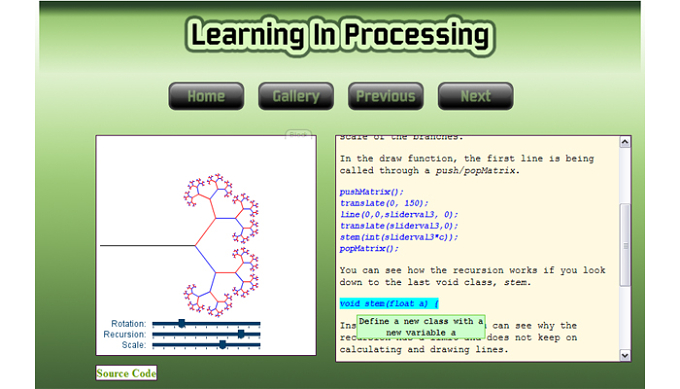Click the Rotation slider track right end
Screen dimensions: 680x389
coord(258,324)
